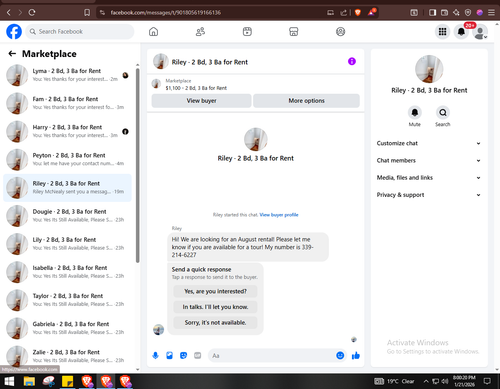
Task: Choose a GIF icon
Action: (198, 356)
